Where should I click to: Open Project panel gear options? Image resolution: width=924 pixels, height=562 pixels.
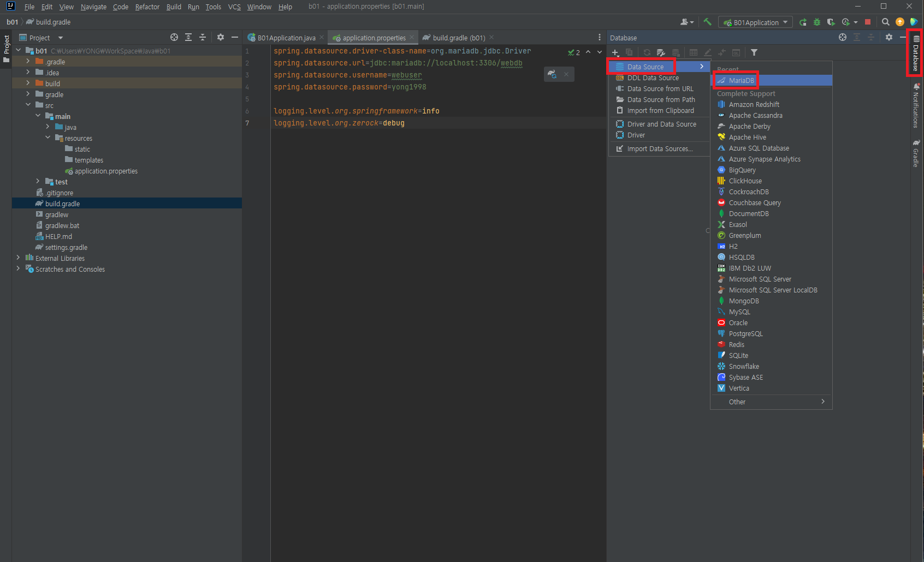[x=221, y=37]
